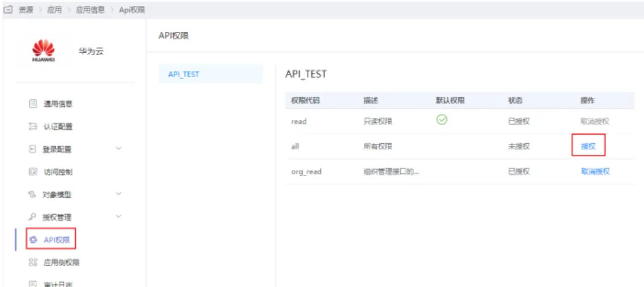This screenshot has height=287, width=644.
Task: Click the 所有权限 description cell
Action: (378, 146)
